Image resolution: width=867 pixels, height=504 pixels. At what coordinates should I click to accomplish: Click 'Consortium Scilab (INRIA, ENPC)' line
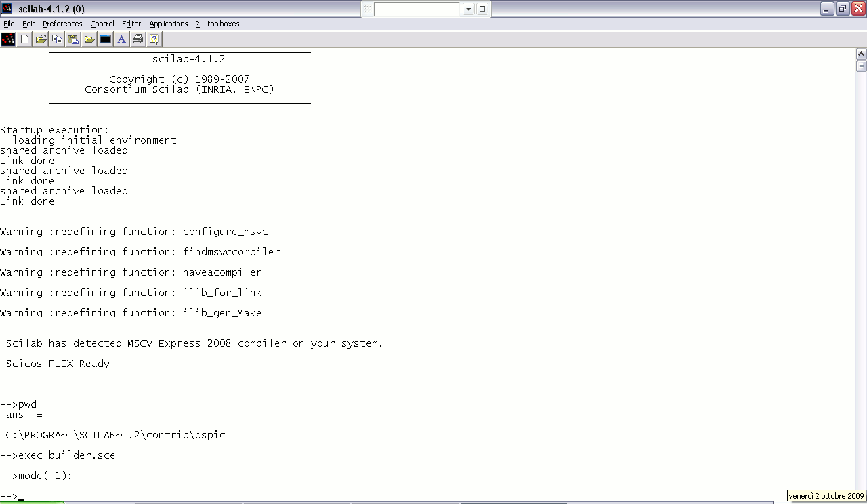pyautogui.click(x=179, y=89)
